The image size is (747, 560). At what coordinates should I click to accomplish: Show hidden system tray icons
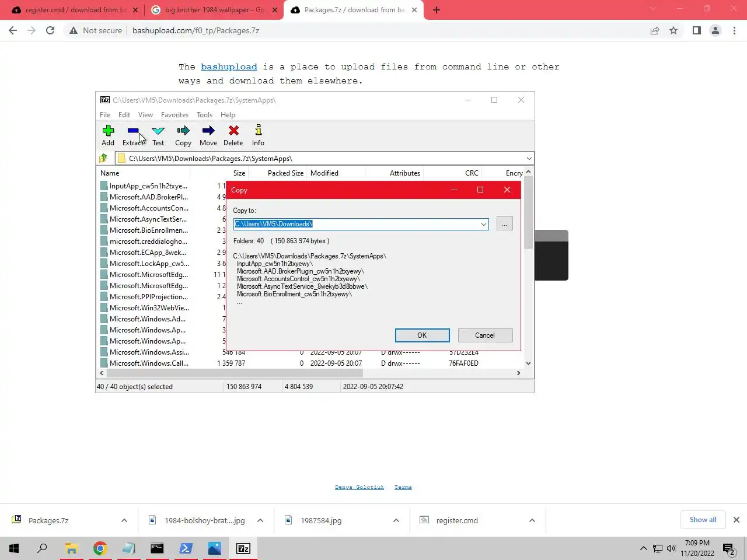click(643, 548)
